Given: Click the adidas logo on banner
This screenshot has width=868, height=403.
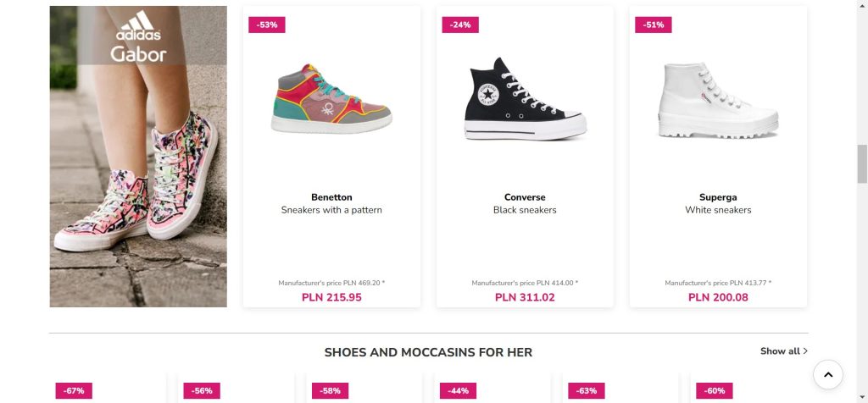Looking at the screenshot, I should click(138, 26).
